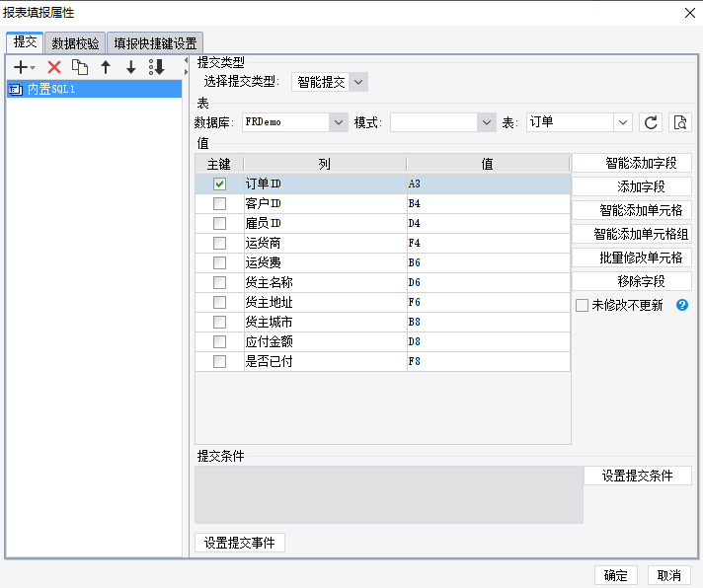Select the F8 value cell
Image resolution: width=703 pixels, height=588 pixels.
click(488, 361)
